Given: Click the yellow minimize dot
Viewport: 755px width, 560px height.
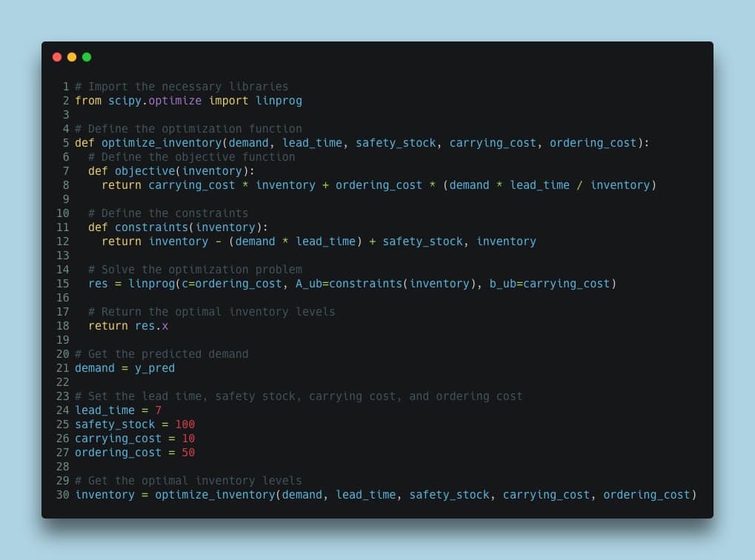Looking at the screenshot, I should click(x=72, y=57).
